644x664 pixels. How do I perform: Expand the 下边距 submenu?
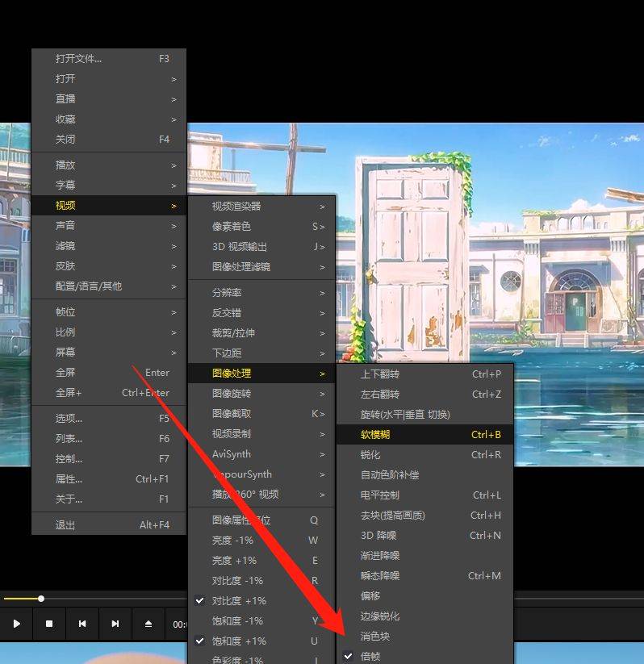pos(261,353)
